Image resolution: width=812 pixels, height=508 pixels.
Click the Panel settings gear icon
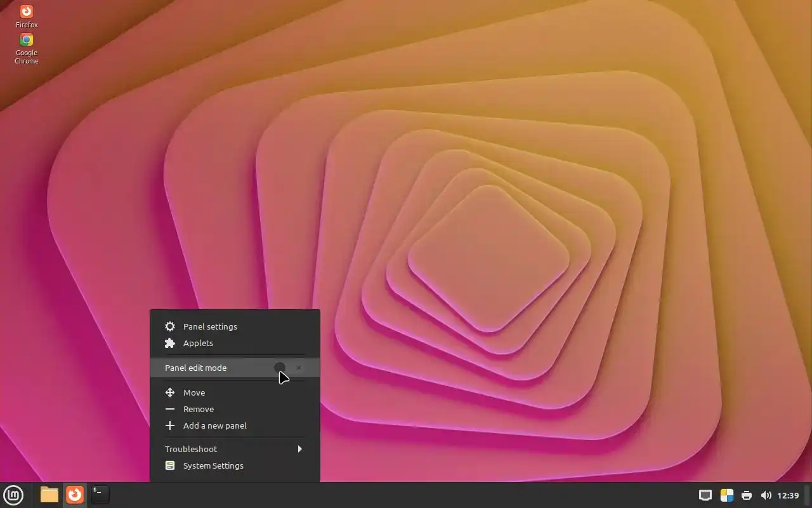tap(170, 326)
